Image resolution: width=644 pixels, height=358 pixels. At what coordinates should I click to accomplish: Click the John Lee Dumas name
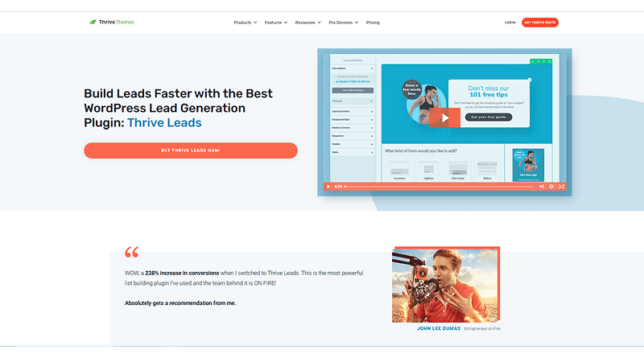439,328
